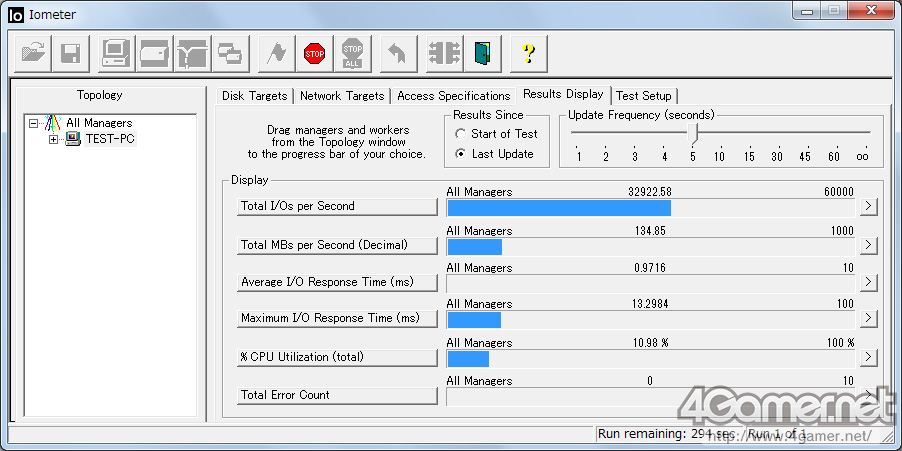
Task: Click the 10 mark on the frequency scale
Action: pyautogui.click(x=720, y=156)
